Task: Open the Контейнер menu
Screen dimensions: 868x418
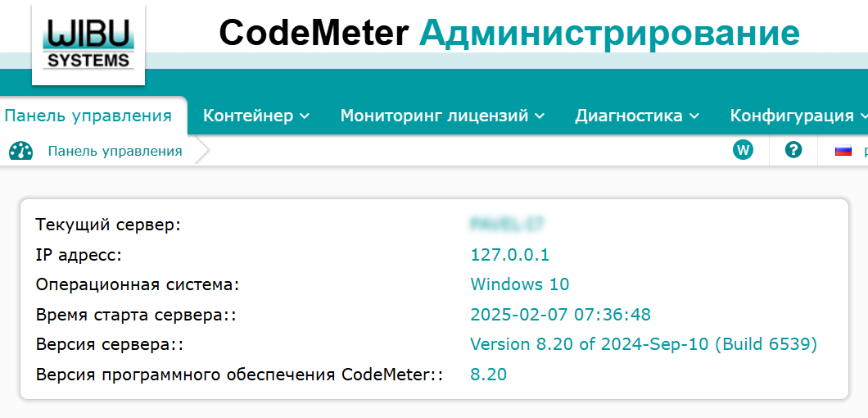Action: 248,116
